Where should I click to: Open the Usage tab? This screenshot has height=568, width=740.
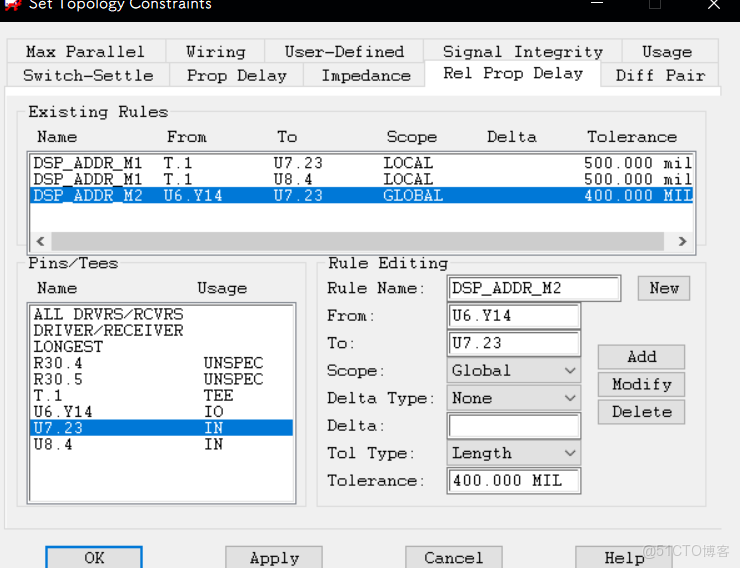coord(670,51)
